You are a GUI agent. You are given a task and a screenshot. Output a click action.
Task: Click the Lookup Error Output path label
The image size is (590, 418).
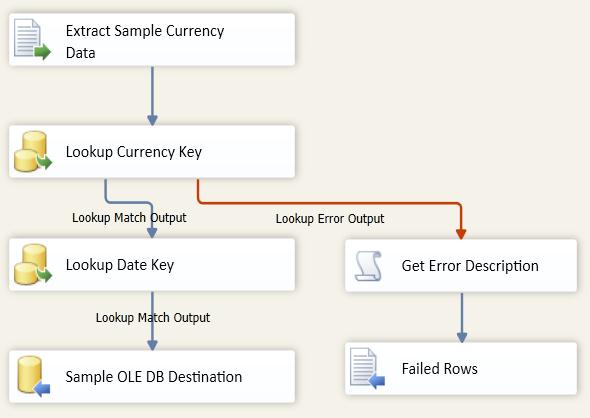click(330, 219)
